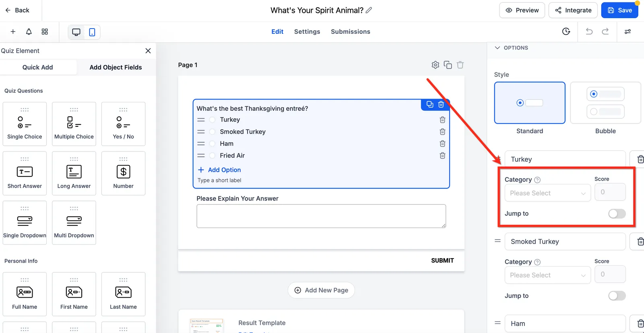Click the undo arrow icon
644x333 pixels.
pyautogui.click(x=589, y=31)
